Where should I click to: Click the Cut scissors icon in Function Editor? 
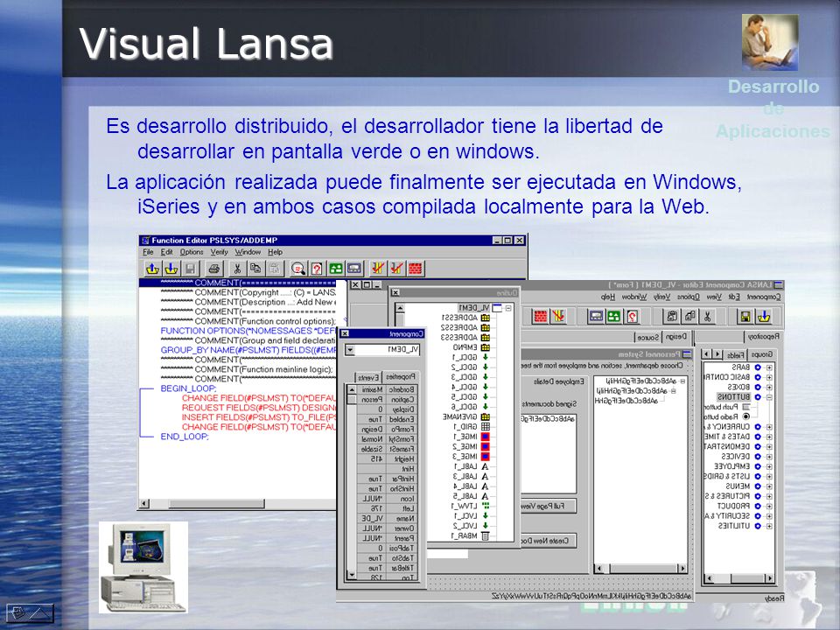click(237, 269)
